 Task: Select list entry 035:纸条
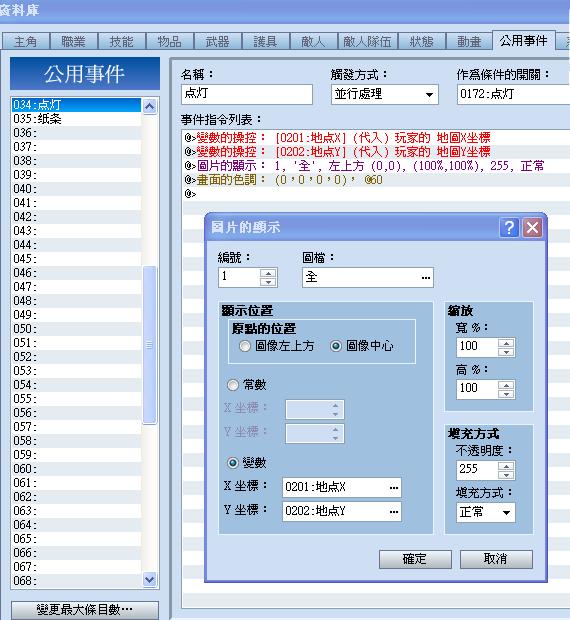[76, 119]
